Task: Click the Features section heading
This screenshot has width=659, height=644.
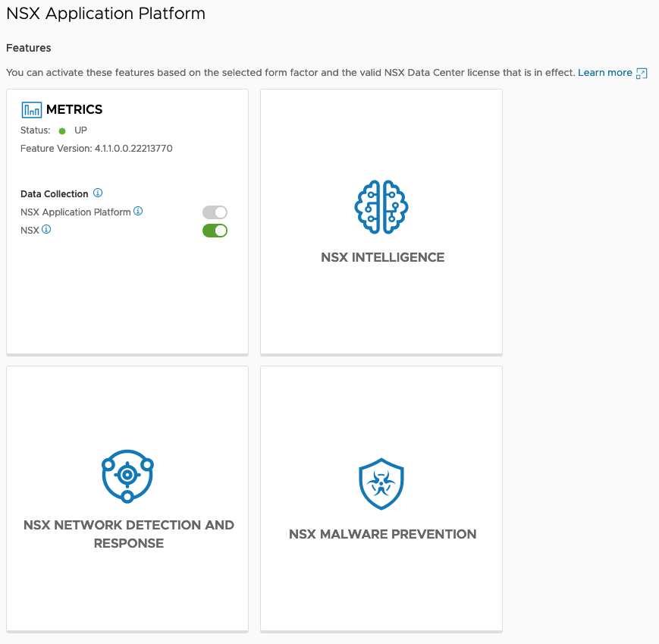Action: pyautogui.click(x=29, y=48)
